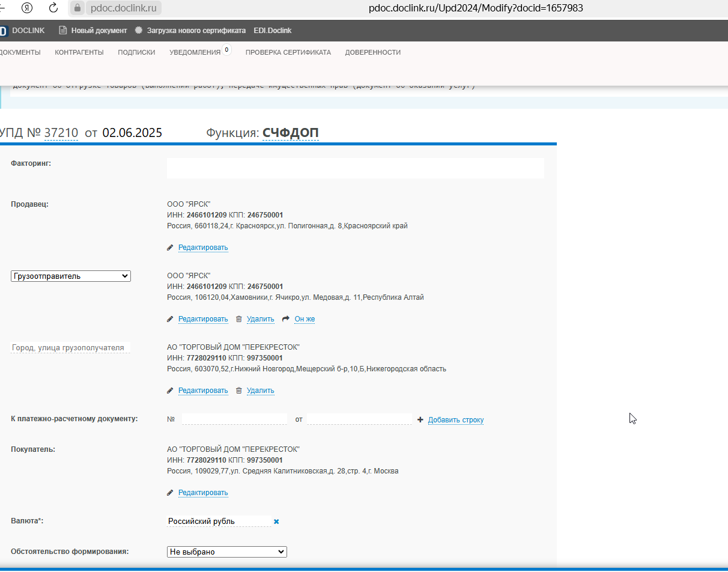Click plus icon beside Добавить строку

click(420, 420)
